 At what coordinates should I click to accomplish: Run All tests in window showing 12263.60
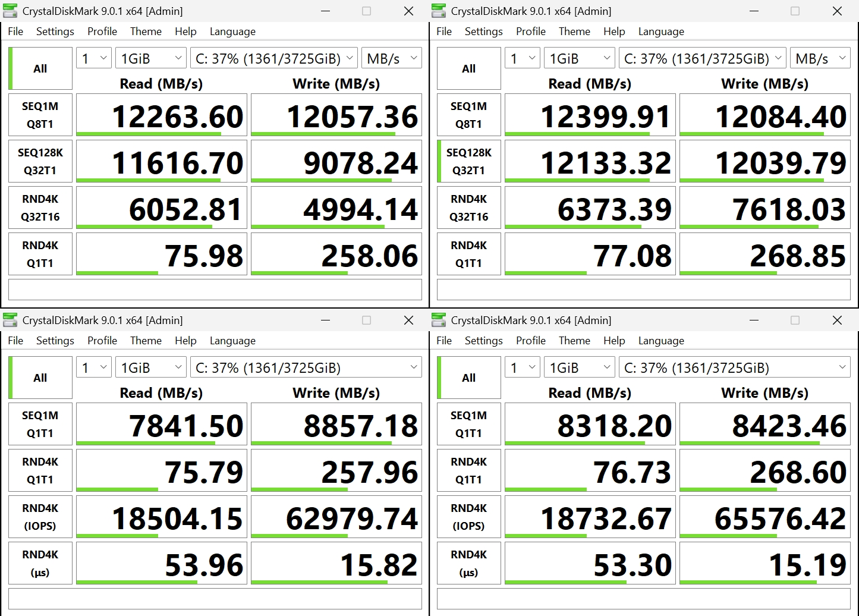[x=40, y=68]
